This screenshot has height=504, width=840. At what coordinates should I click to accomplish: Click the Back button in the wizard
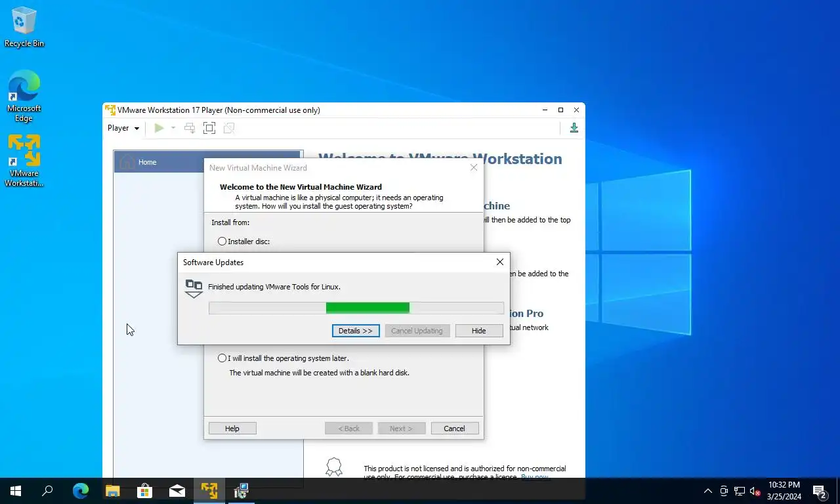[x=349, y=429]
